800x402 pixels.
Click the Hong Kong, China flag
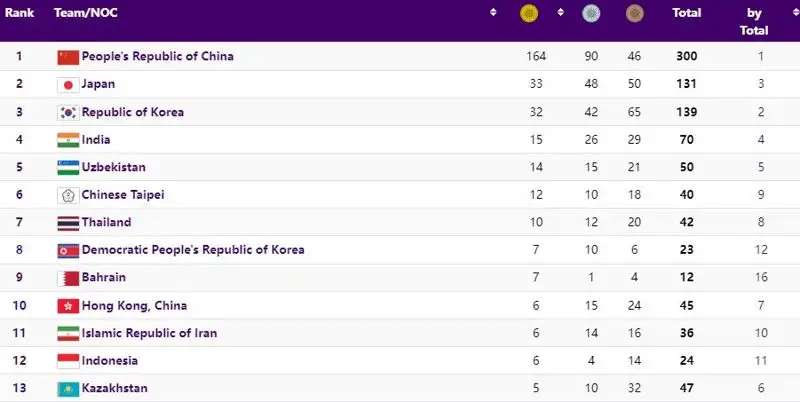68,305
